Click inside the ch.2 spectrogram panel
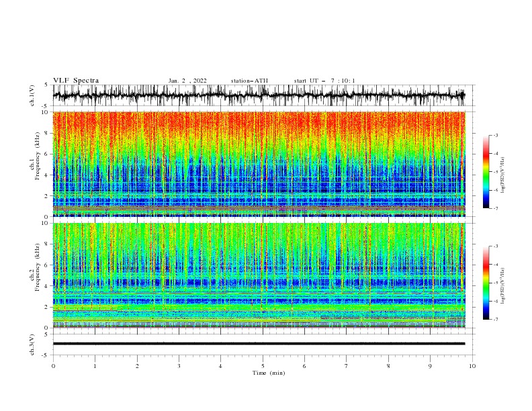Image resolution: width=532 pixels, height=411 pixels. point(259,275)
